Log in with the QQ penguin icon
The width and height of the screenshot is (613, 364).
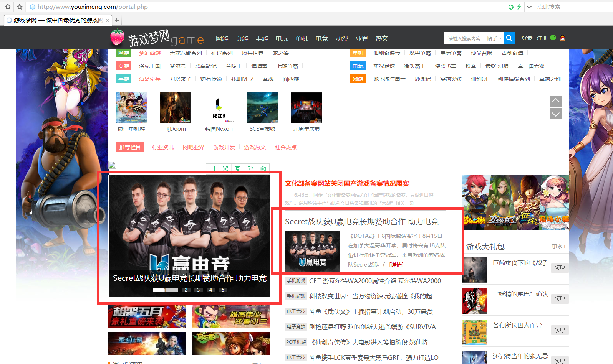[562, 38]
